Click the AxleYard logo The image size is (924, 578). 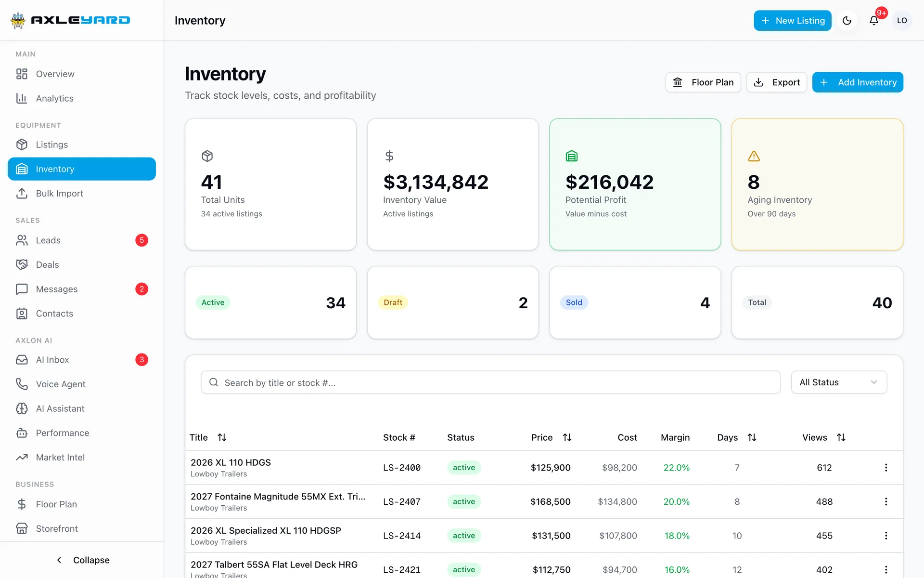click(71, 20)
